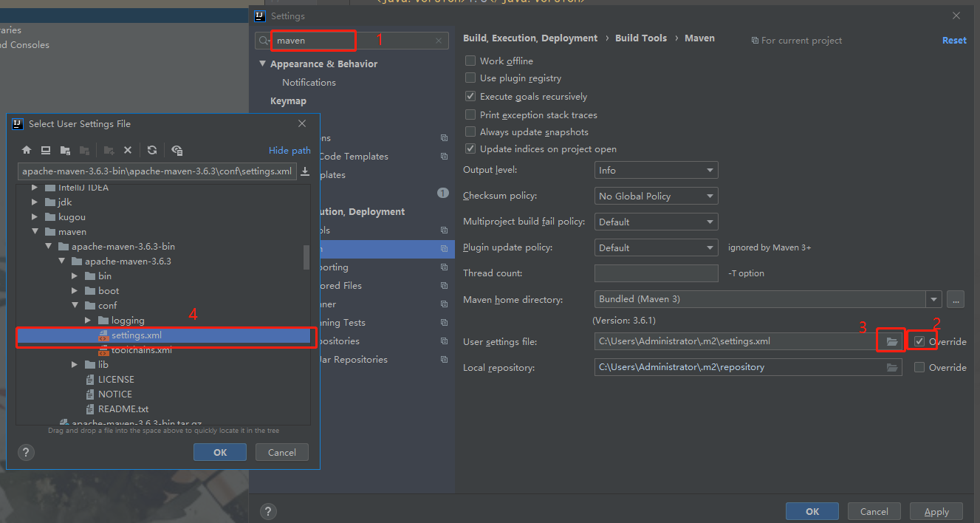Screen dimensions: 980x523
Task: Enable Print exception stack traces
Action: 470,114
